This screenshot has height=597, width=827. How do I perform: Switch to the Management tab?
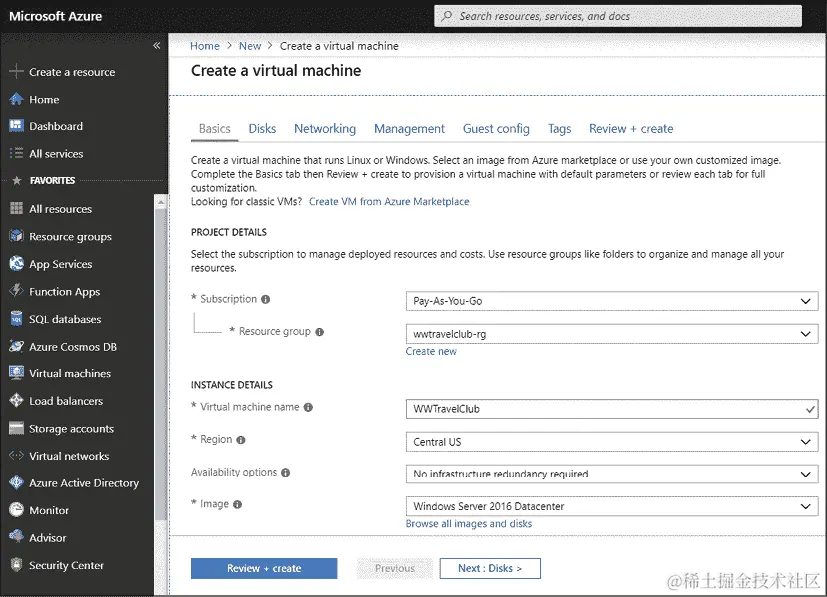[409, 129]
